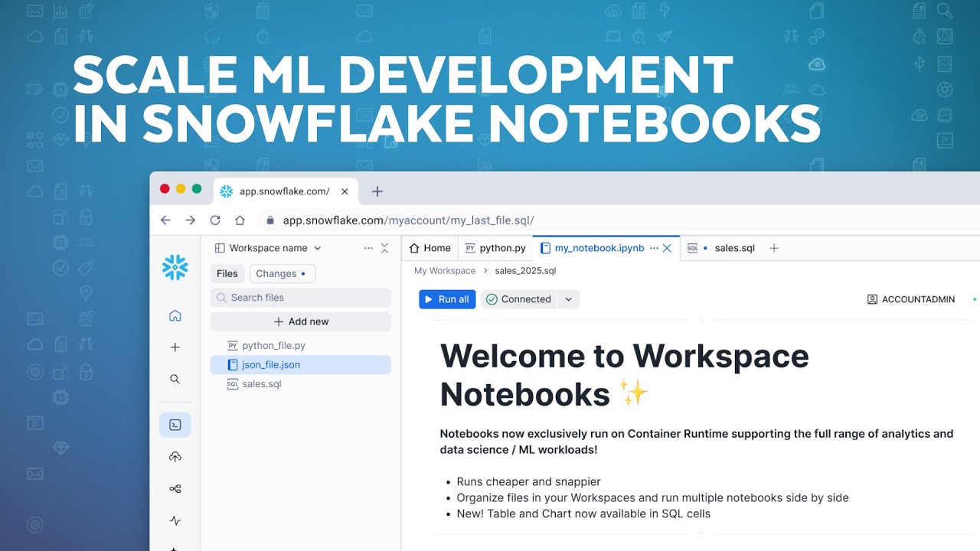Focus the Search files field
This screenshot has height=551, width=980.
(301, 298)
